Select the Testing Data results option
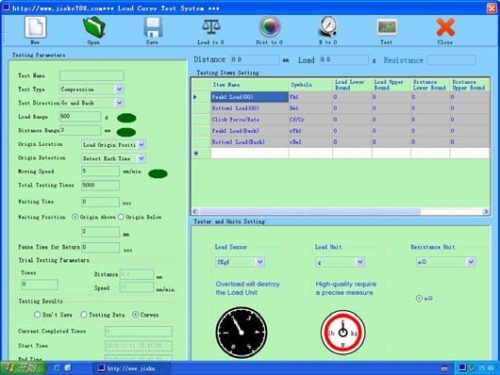The image size is (500, 375). [x=84, y=315]
